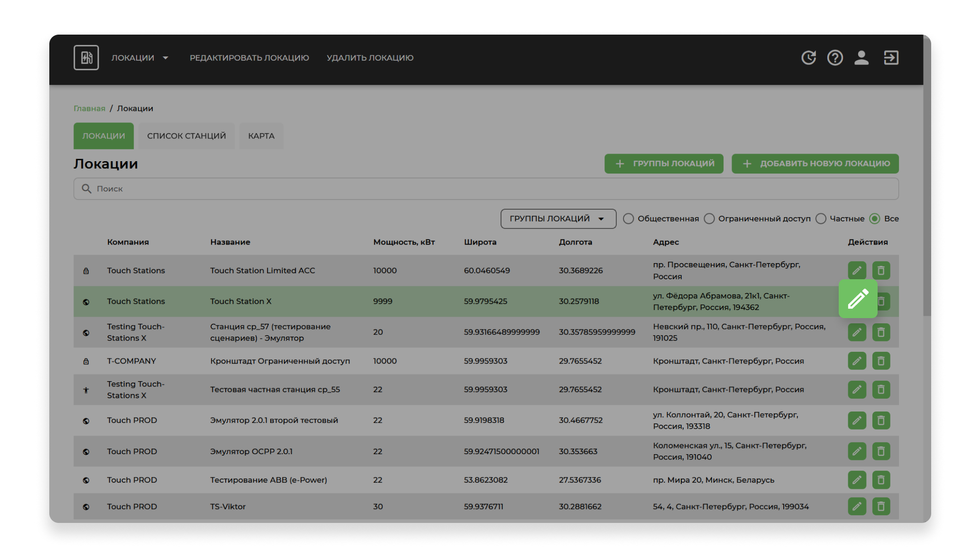The height and width of the screenshot is (558, 980).
Task: Switch to the ЛОКАЦИИ tab
Action: (x=103, y=136)
